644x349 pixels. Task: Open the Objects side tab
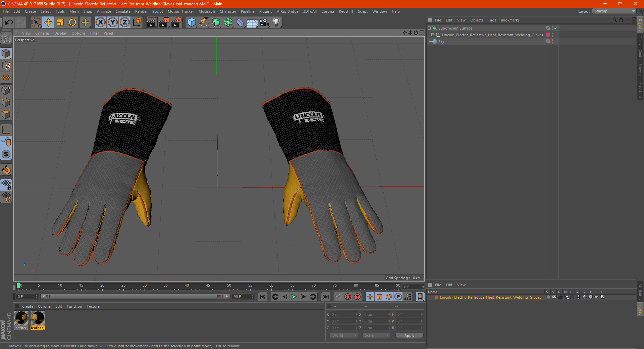click(x=640, y=25)
